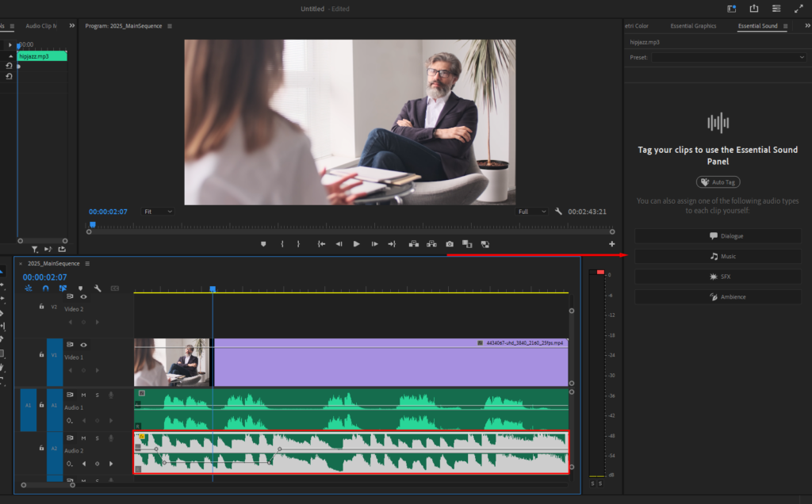Open the What's New notification icon
This screenshot has width=812, height=504.
tap(732, 8)
